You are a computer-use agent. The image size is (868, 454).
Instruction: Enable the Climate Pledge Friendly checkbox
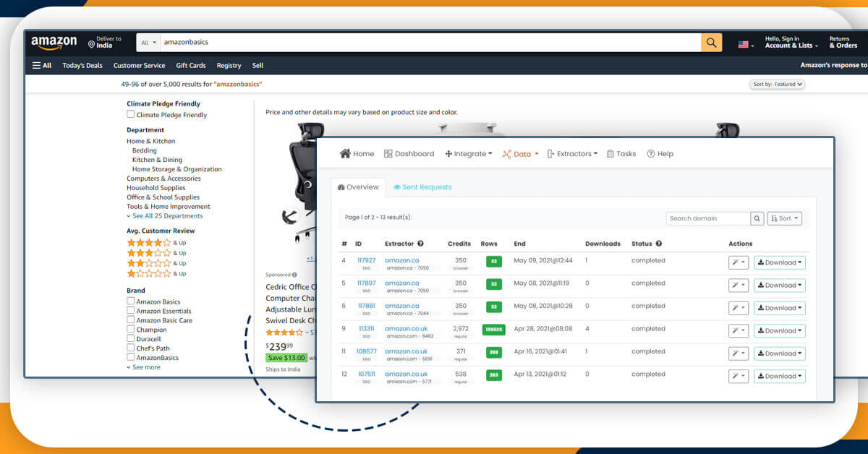(131, 114)
